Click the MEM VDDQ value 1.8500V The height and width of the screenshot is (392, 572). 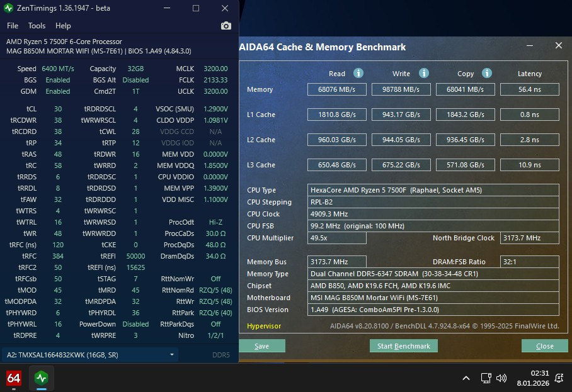tap(215, 165)
